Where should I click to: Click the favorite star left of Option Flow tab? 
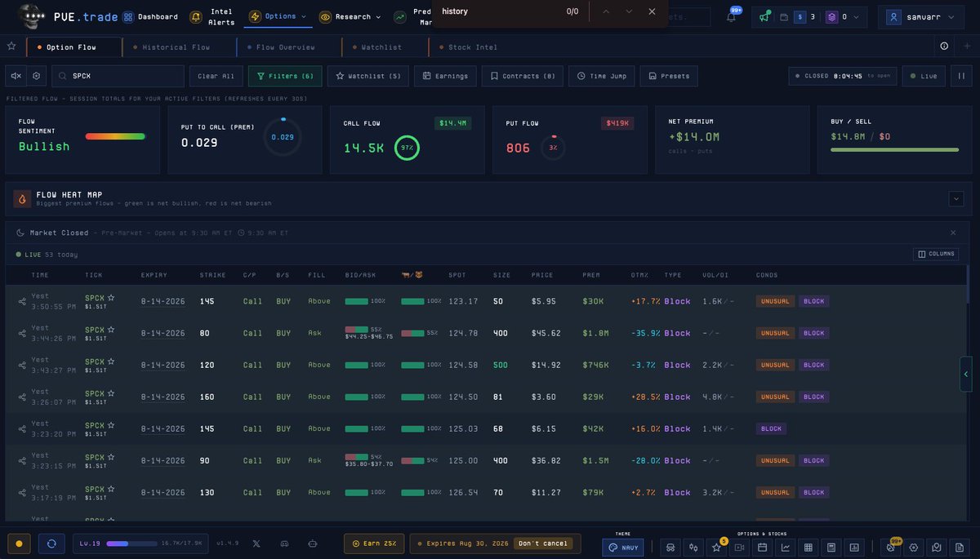pos(11,47)
